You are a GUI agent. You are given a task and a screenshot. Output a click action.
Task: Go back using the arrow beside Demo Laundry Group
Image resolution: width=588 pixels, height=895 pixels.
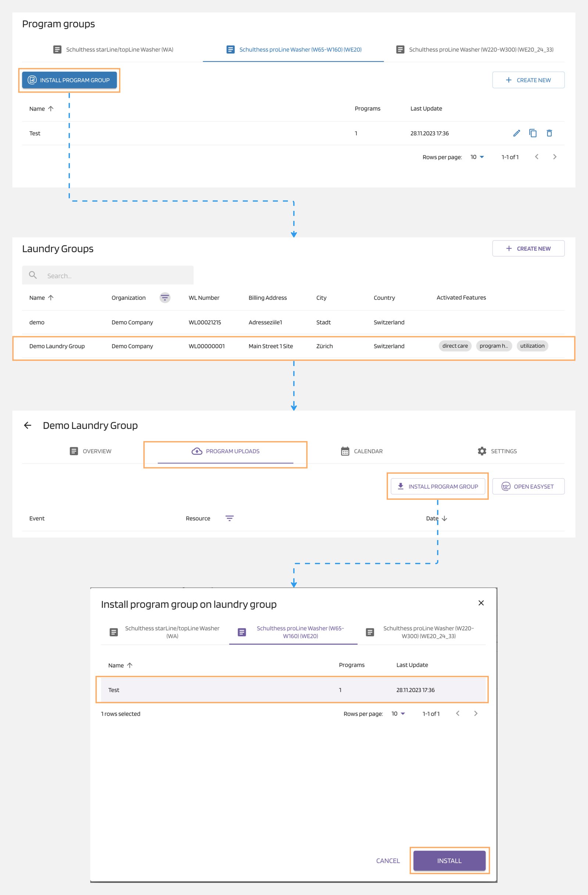(28, 425)
